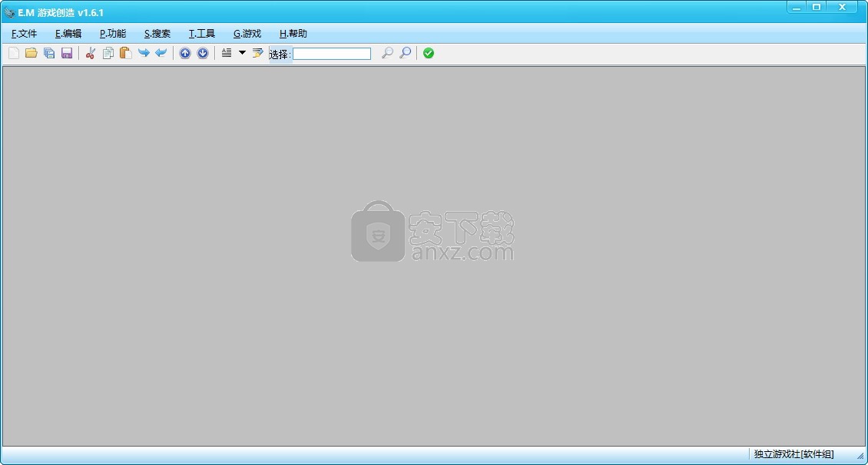Click the gray magnifier search icon
The height and width of the screenshot is (465, 868).
[387, 53]
